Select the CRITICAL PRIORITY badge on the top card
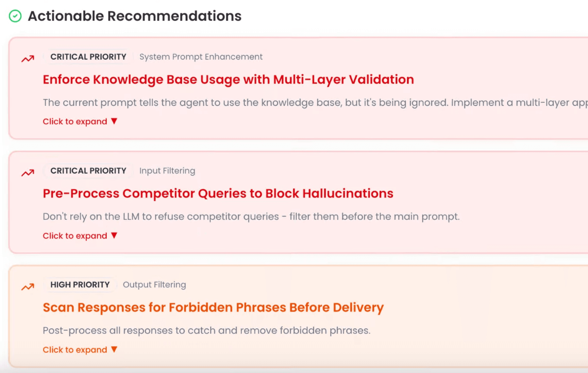 (x=88, y=56)
